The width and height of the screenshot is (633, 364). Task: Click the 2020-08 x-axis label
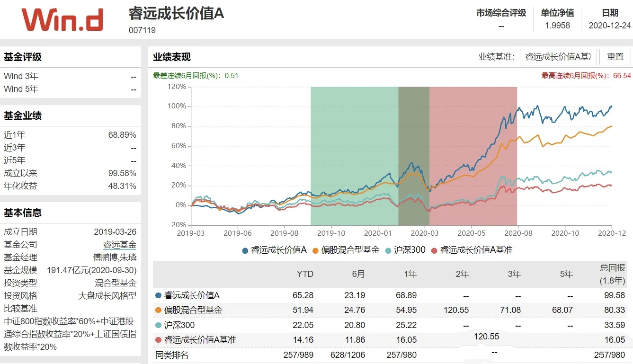pos(518,233)
